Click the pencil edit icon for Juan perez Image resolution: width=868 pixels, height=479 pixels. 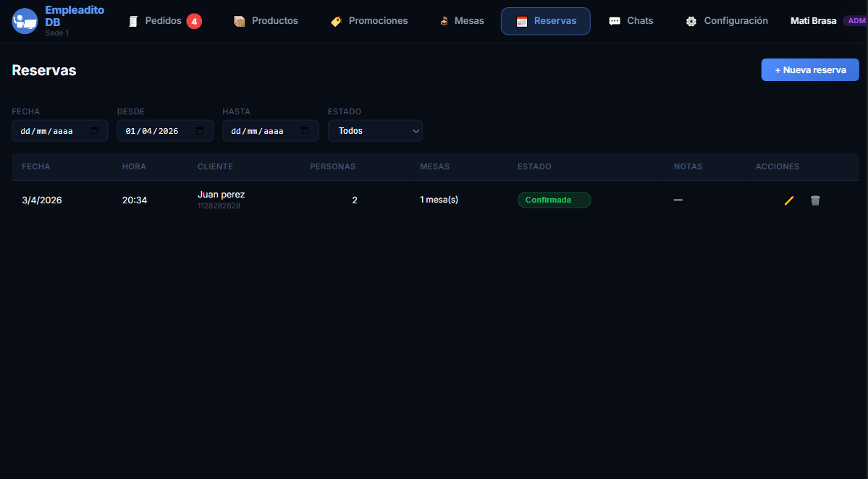(x=789, y=200)
